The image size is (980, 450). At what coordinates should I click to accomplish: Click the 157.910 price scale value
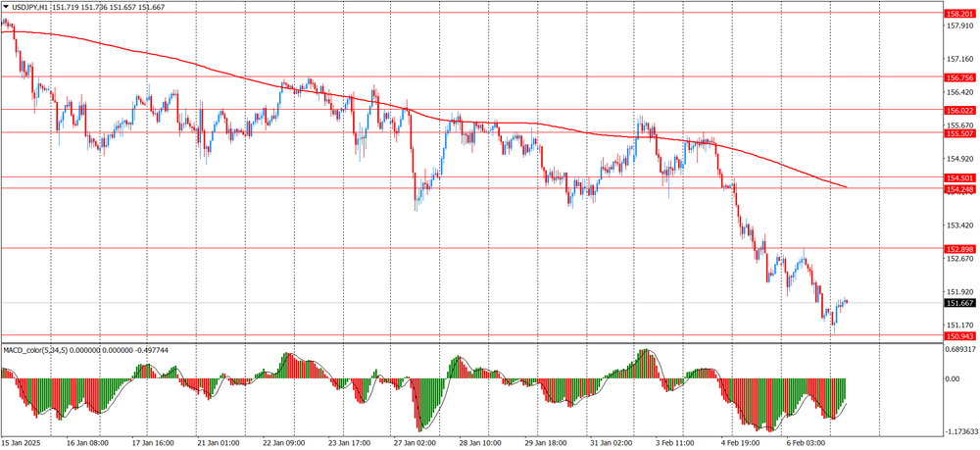click(958, 25)
